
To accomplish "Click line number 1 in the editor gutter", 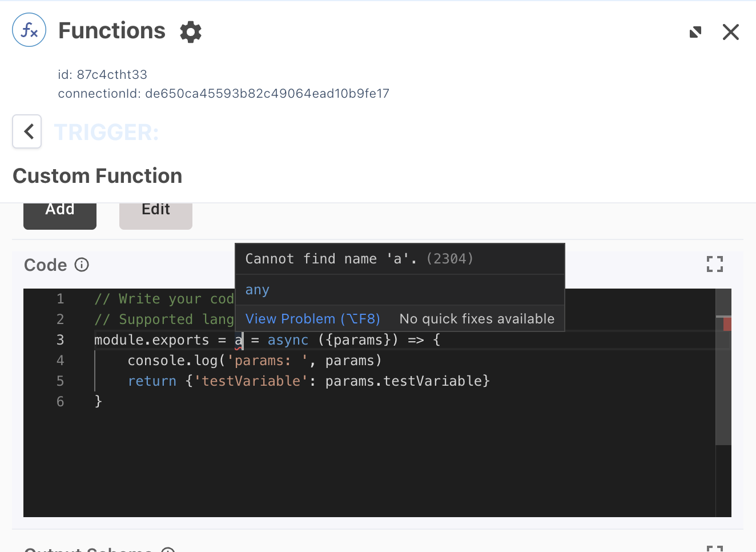I will click(60, 299).
